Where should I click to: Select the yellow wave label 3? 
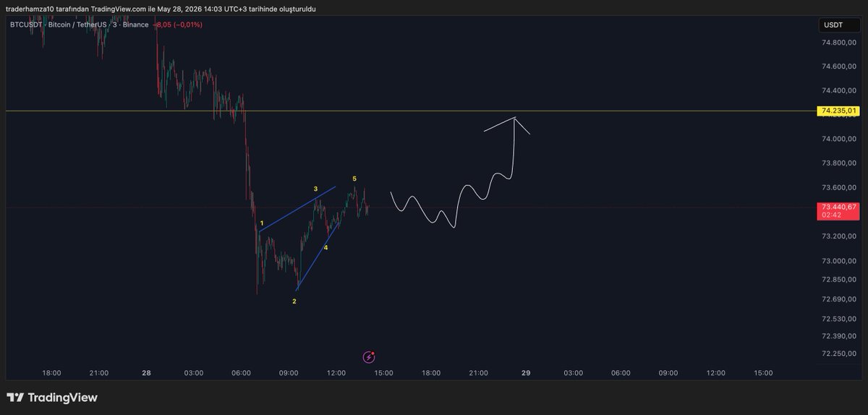coord(315,189)
